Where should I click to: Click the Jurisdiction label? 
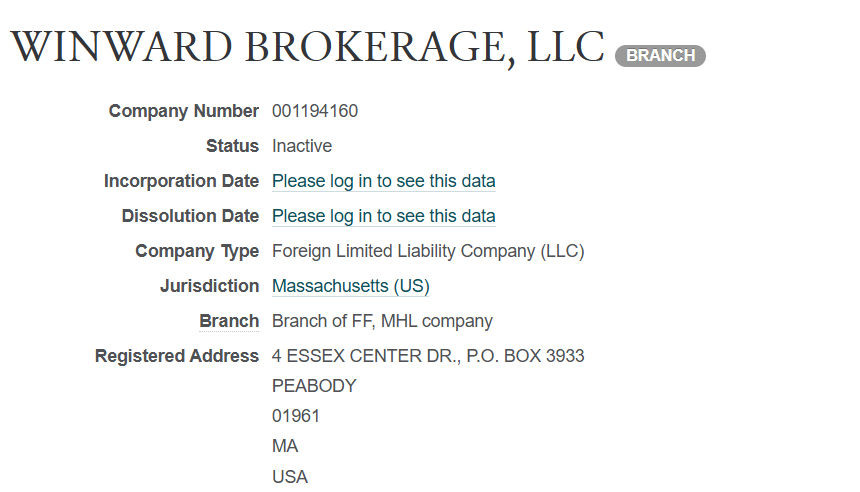pos(209,286)
